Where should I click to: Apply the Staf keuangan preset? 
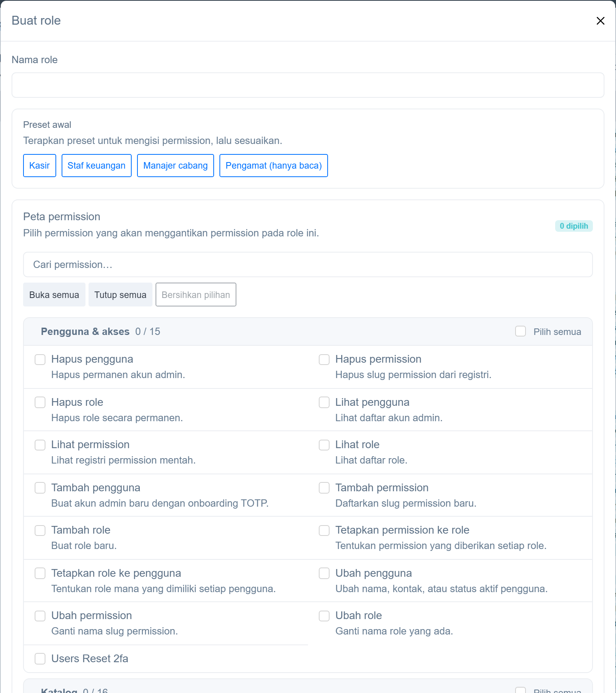tap(97, 166)
